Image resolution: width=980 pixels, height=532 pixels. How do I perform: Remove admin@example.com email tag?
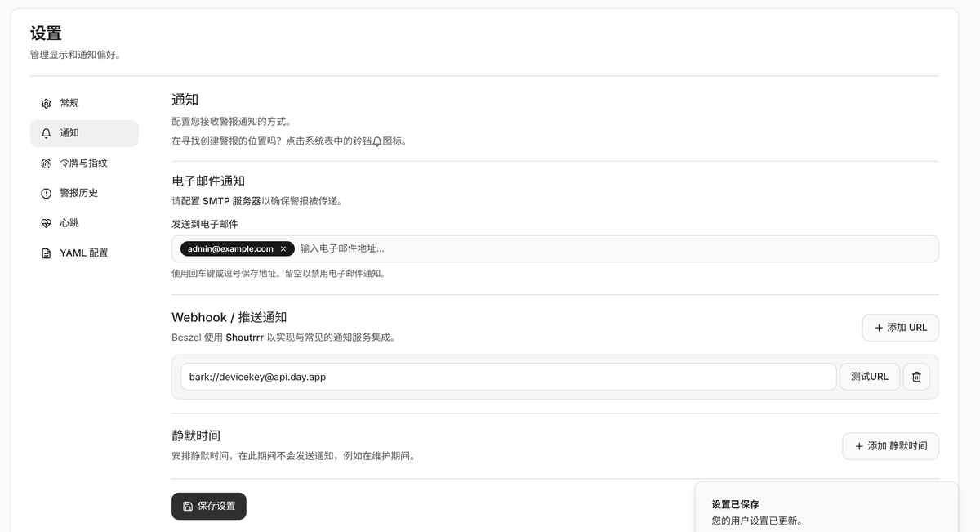283,248
